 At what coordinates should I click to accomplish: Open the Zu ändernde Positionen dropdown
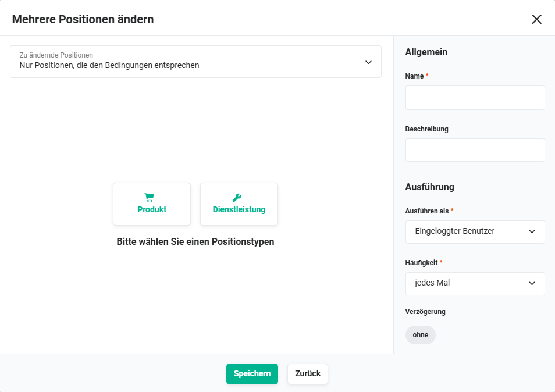(195, 62)
